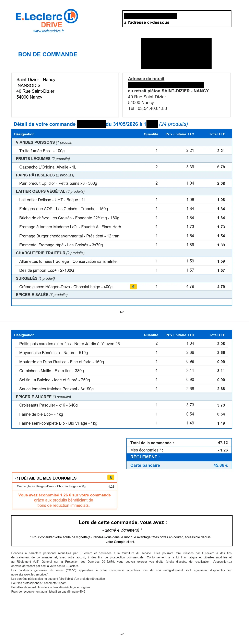249x644 pixels.
Task: Click the euro icon in Détail de mes économies
Action: coord(111,477)
